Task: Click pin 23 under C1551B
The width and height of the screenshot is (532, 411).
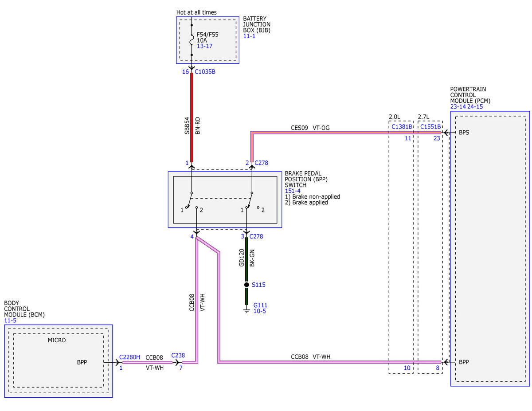Action: (437, 138)
